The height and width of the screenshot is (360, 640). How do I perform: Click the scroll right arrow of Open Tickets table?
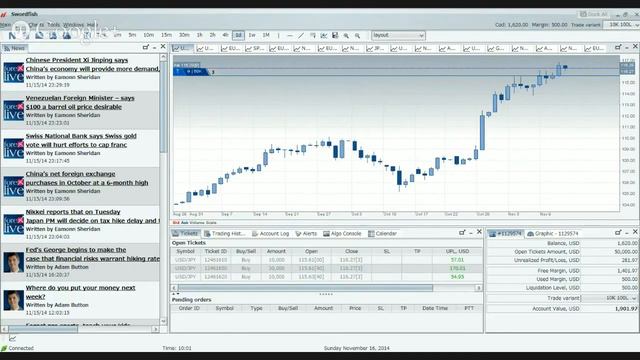tap(478, 288)
